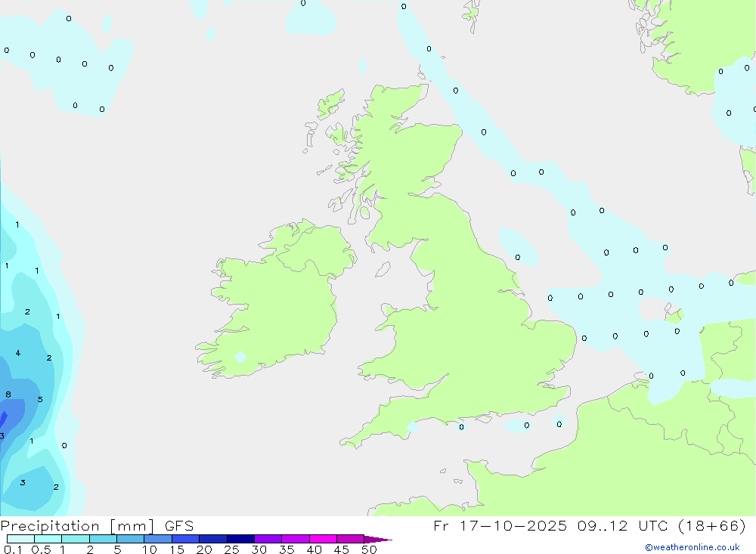Click the '09..12 UTC' time label
This screenshot has width=756, height=554.
[x=623, y=525]
